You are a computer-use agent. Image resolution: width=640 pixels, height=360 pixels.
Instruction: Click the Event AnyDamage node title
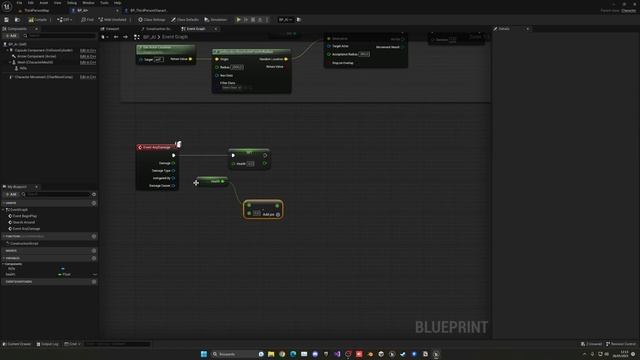point(157,147)
